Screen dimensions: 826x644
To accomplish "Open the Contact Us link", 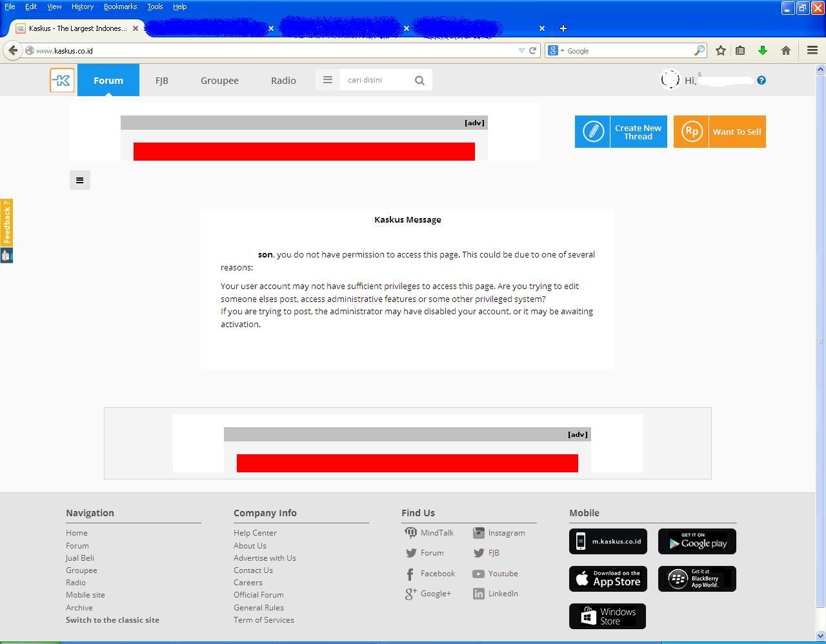I will (x=253, y=570).
